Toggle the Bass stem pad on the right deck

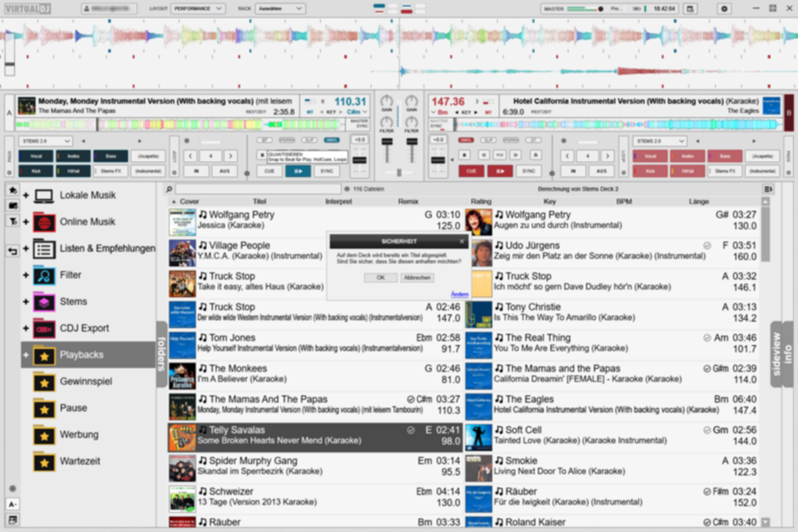[x=725, y=156]
